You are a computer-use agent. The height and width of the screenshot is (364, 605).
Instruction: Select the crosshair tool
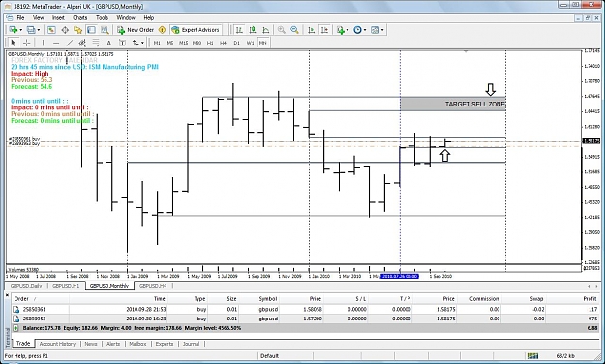pyautogui.click(x=26, y=43)
